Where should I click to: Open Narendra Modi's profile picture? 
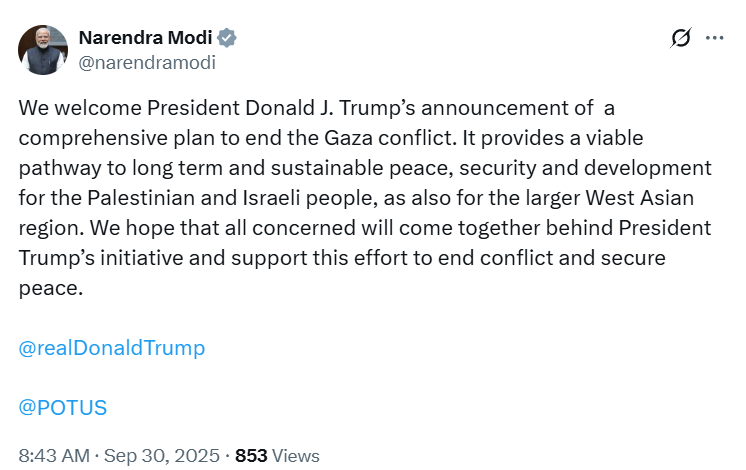(x=42, y=50)
